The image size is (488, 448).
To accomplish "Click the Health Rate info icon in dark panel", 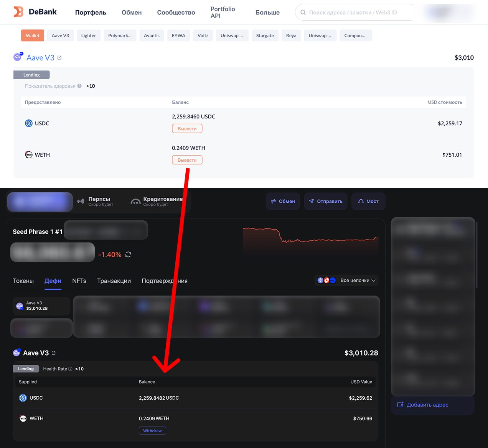I will pos(70,369).
